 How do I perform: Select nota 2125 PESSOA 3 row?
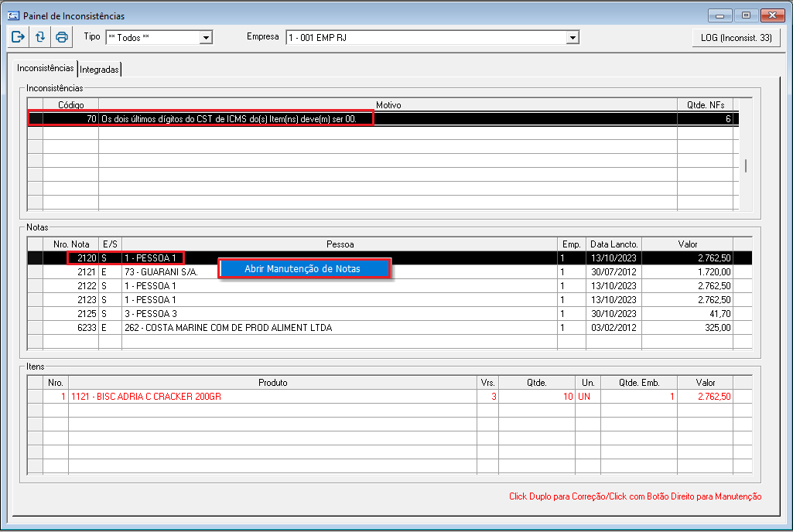[x=389, y=313]
